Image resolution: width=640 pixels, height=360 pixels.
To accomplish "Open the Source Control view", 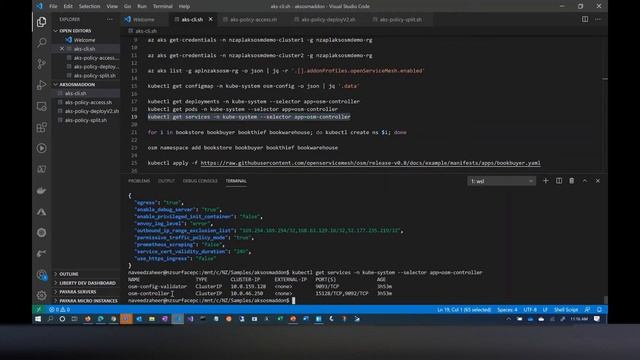I will (x=41, y=64).
